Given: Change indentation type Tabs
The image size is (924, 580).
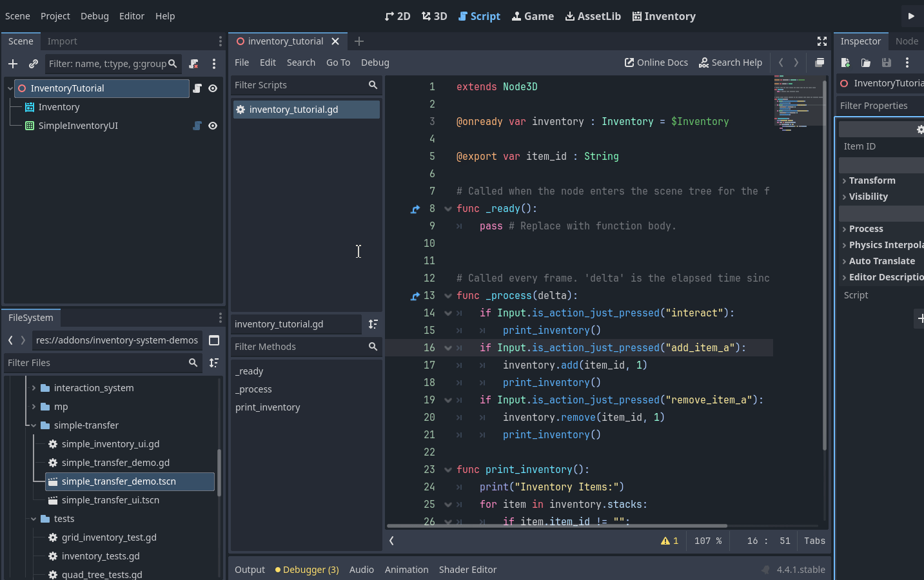Looking at the screenshot, I should coord(814,541).
